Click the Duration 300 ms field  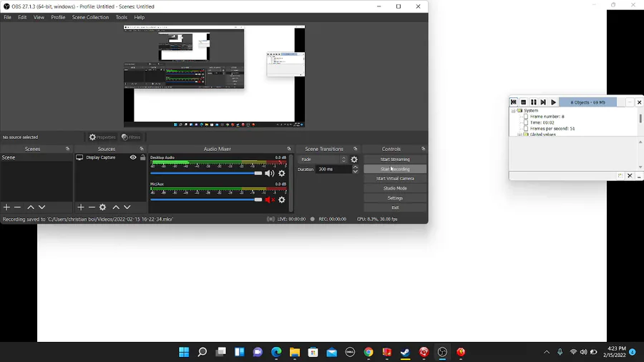(x=334, y=169)
